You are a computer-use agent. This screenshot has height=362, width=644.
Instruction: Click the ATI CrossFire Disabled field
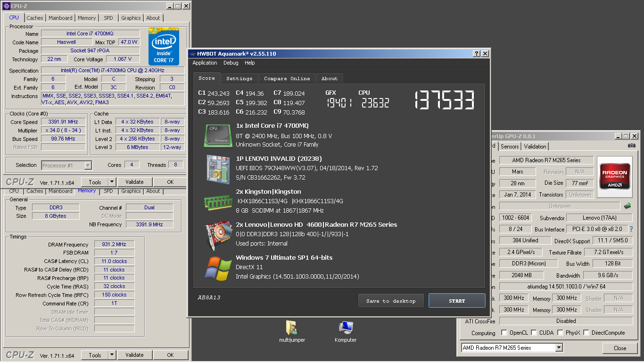click(566, 321)
